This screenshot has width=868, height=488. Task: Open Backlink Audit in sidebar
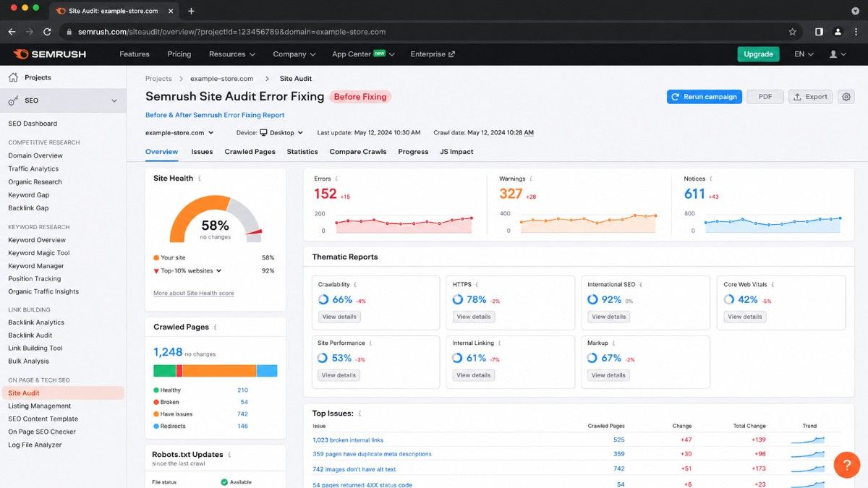click(30, 335)
